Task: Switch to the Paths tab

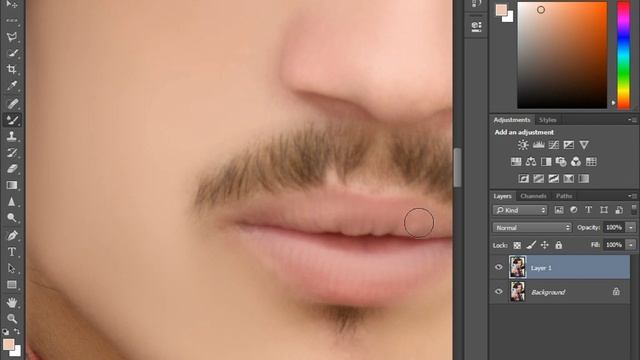Action: [x=564, y=196]
